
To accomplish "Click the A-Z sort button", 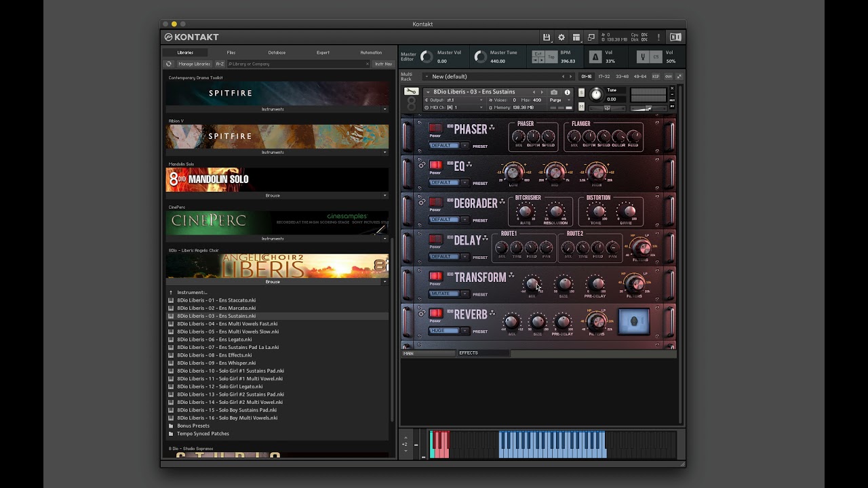I will (220, 64).
